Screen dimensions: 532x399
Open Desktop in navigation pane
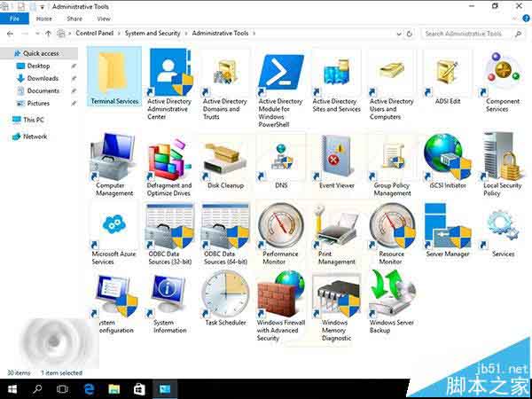(x=38, y=66)
